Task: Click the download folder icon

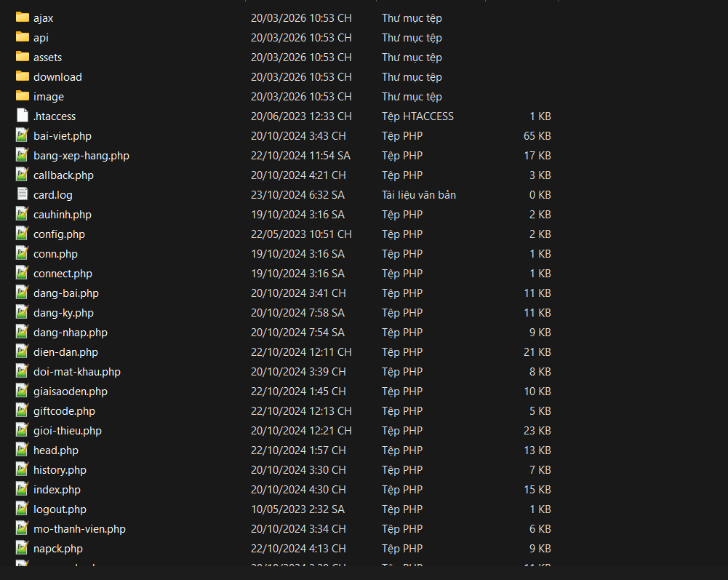Action: point(23,76)
